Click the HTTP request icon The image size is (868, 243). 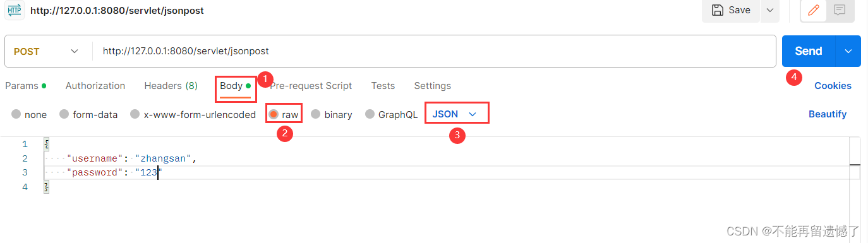coord(15,10)
